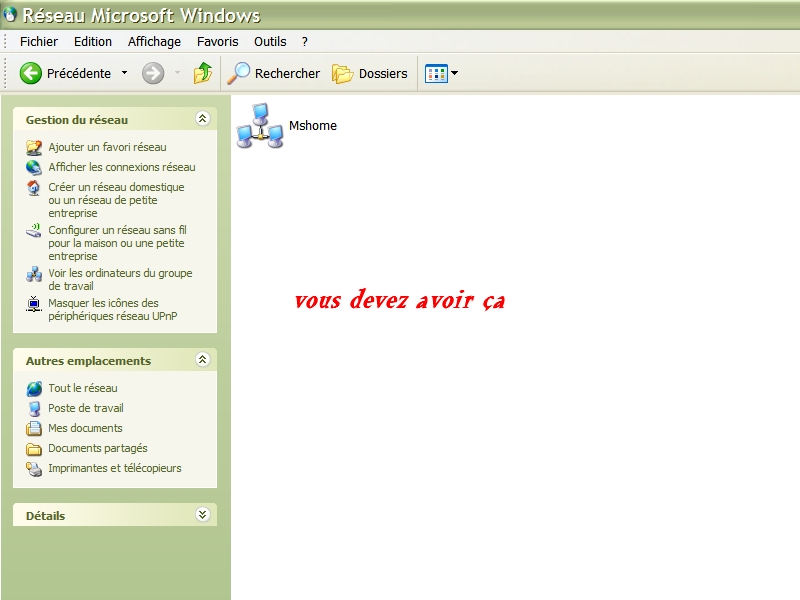Open the ? help menu
This screenshot has height=600, width=800.
tap(305, 42)
